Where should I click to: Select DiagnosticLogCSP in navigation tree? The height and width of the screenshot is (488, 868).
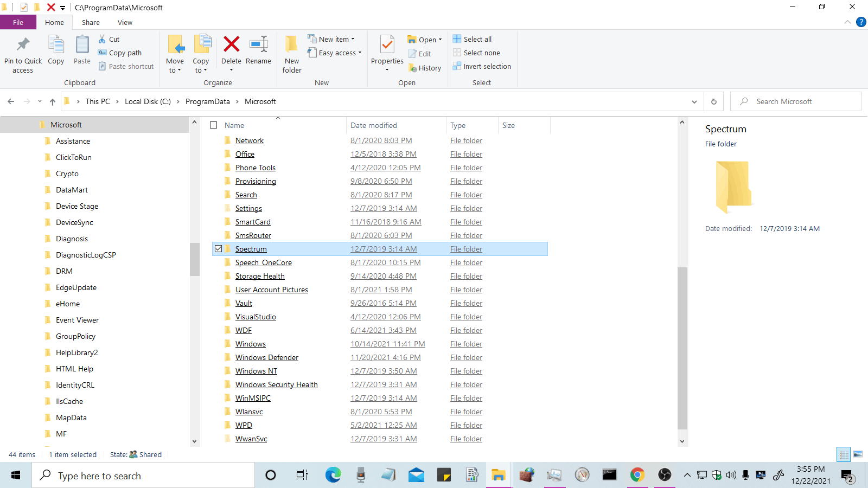click(86, 255)
